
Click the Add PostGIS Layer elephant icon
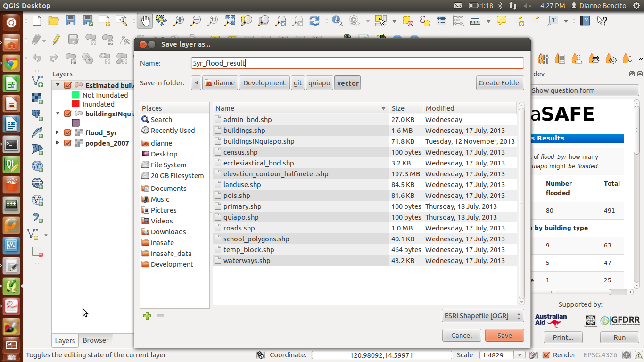[x=37, y=115]
